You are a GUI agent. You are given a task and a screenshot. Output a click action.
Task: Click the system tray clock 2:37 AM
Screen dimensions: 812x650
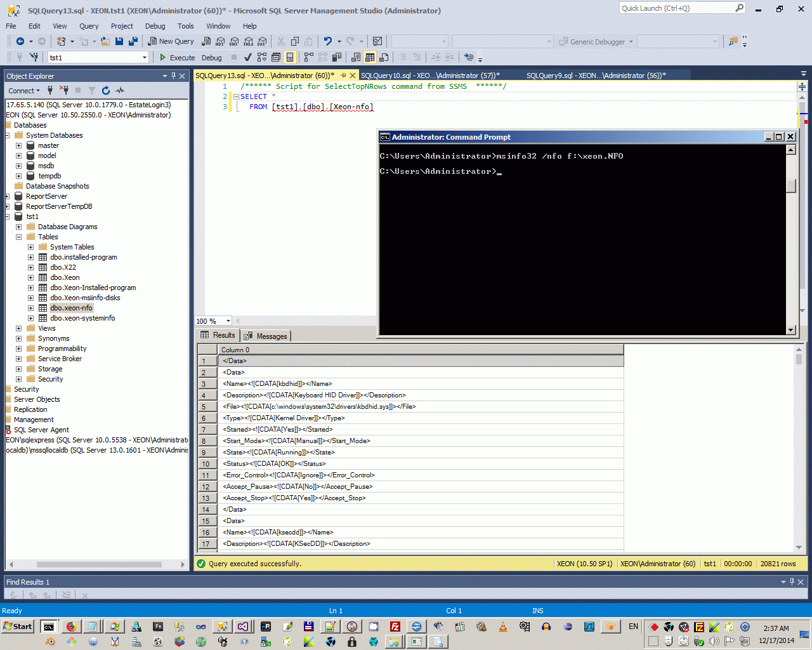[x=776, y=628]
